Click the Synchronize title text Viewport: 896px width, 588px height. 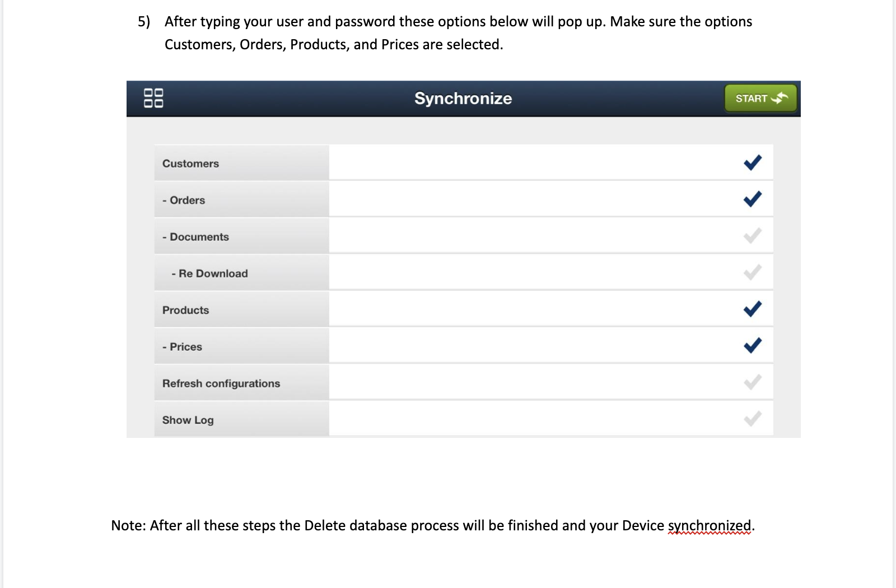463,99
